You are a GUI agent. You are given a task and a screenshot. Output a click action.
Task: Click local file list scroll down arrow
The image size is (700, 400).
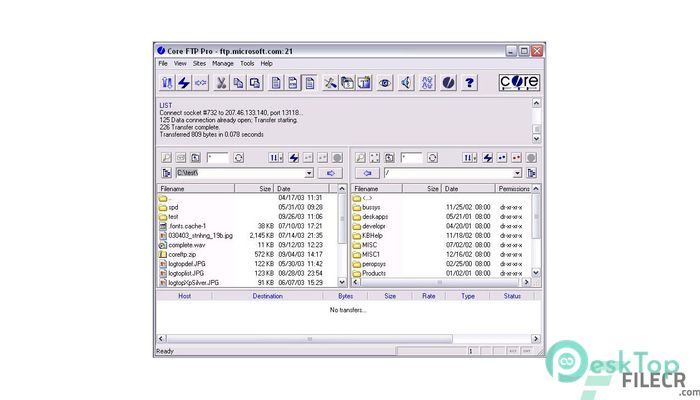(x=342, y=283)
